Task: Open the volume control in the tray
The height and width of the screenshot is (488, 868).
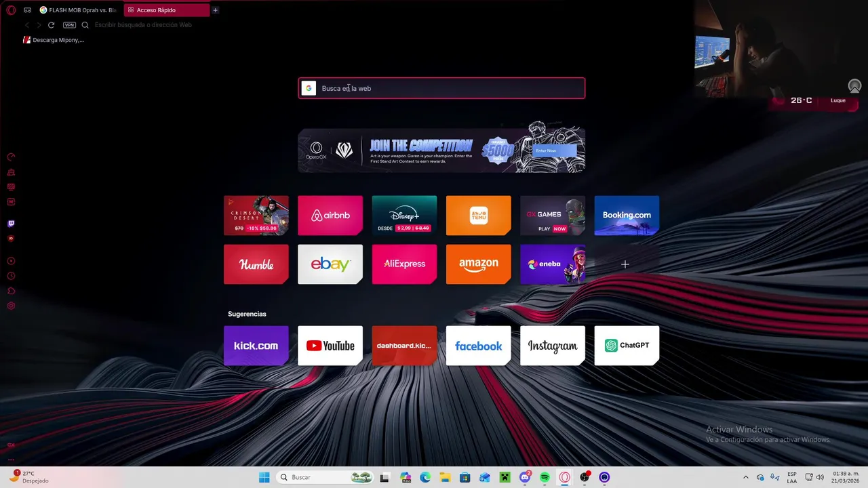Action: tap(820, 477)
